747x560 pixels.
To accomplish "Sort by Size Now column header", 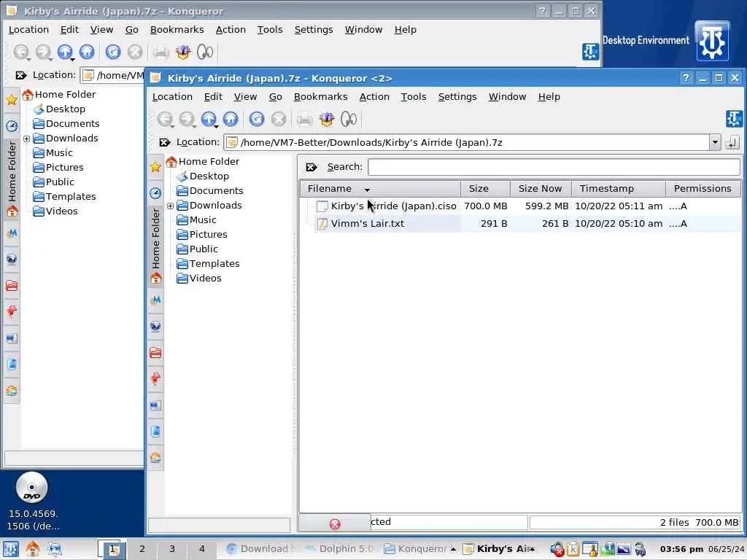I will (x=541, y=189).
